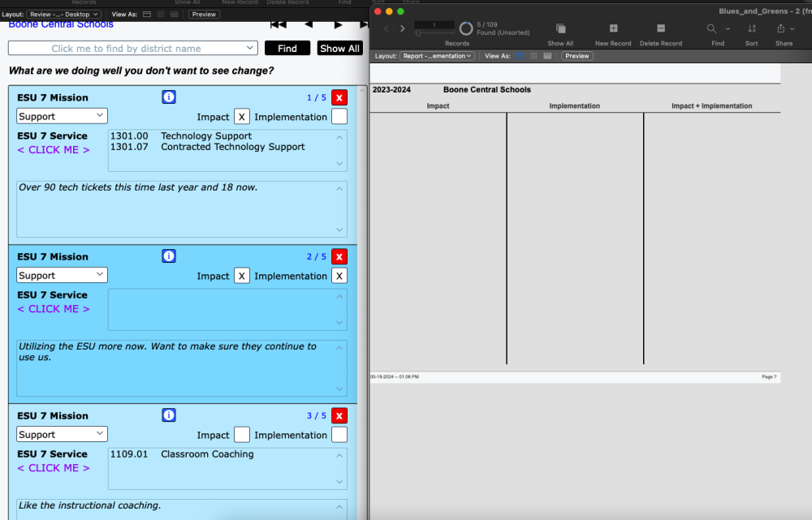
Task: Click info icon on entry 1 / 5
Action: tap(169, 97)
